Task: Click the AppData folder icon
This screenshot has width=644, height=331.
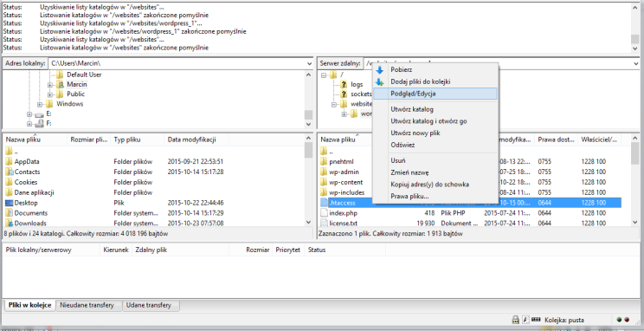Action: [9, 161]
